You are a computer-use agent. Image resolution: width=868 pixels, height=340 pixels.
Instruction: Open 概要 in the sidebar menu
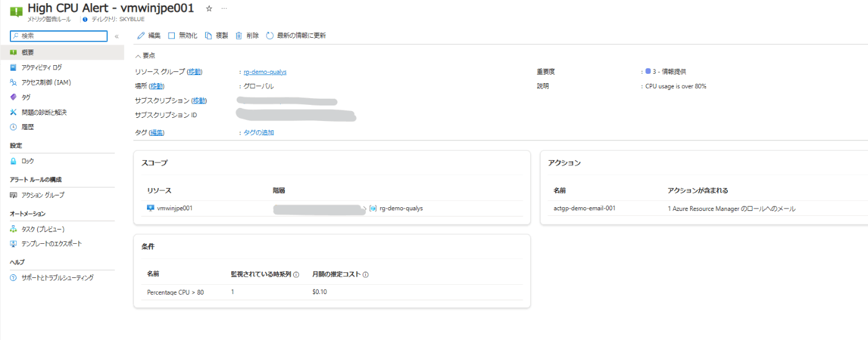tap(62, 52)
